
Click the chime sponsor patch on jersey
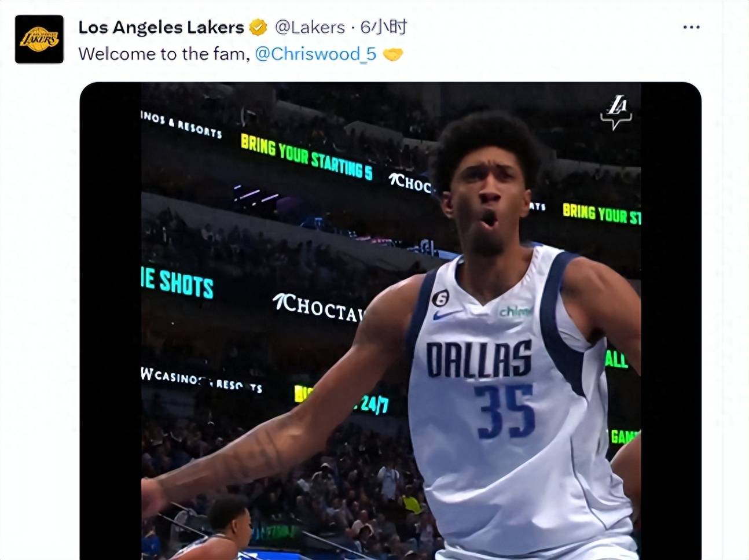point(515,312)
